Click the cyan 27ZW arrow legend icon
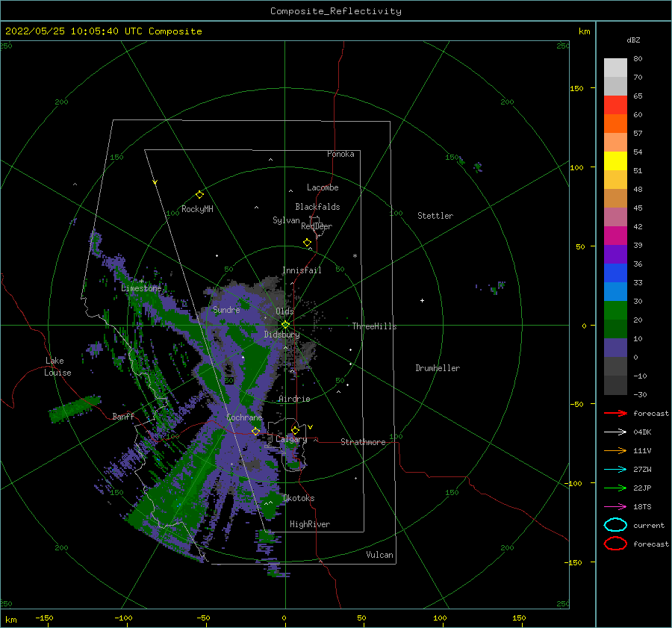672x628 pixels. tap(615, 470)
